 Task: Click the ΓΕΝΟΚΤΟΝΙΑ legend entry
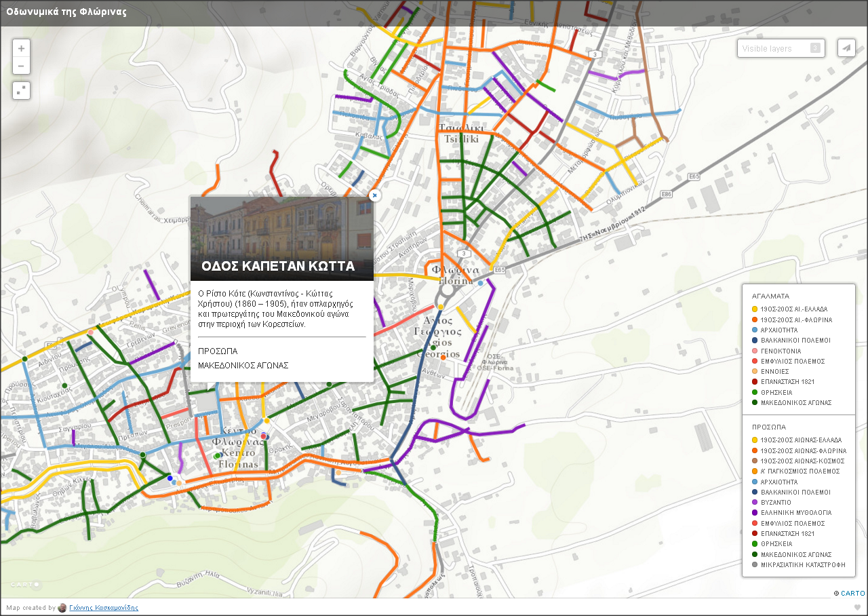click(781, 351)
